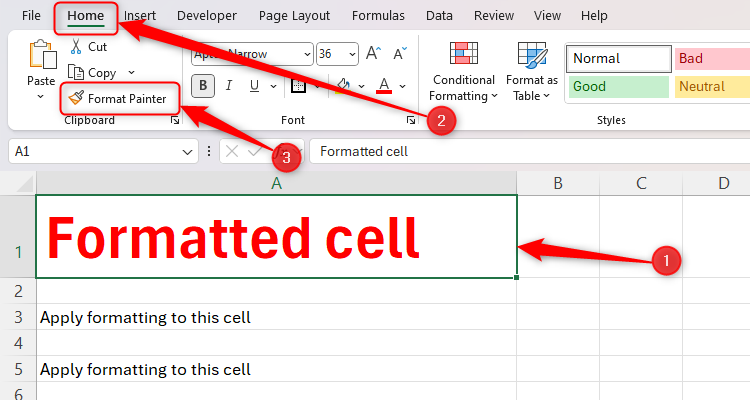This screenshot has height=400, width=750.
Task: Expand underline style options
Action: coord(273,87)
